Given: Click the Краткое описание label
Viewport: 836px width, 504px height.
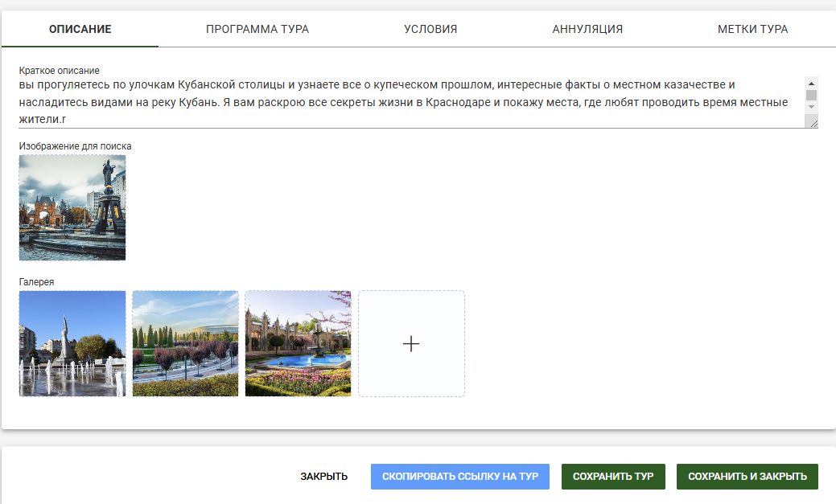Looking at the screenshot, I should 60,70.
